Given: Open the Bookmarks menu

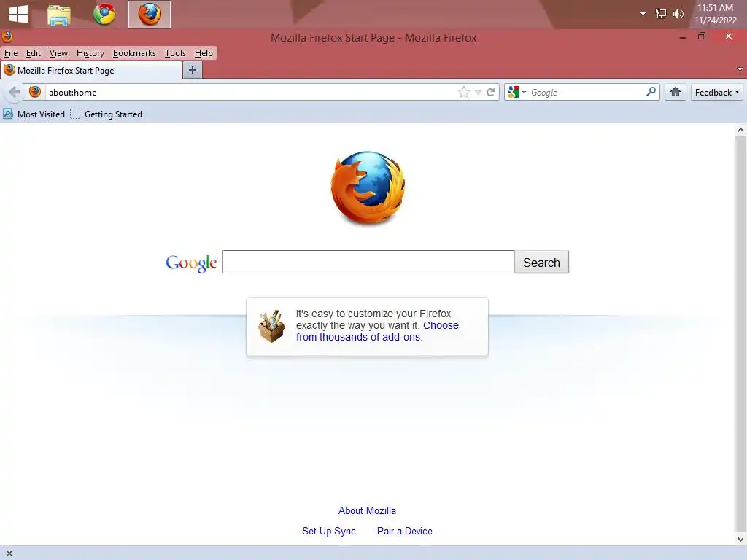Looking at the screenshot, I should (x=134, y=52).
